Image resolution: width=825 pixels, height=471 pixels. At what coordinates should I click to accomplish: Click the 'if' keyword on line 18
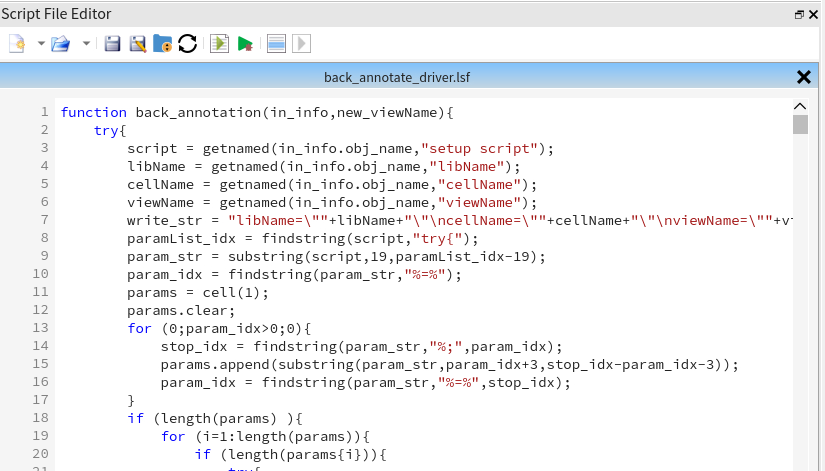[135, 418]
